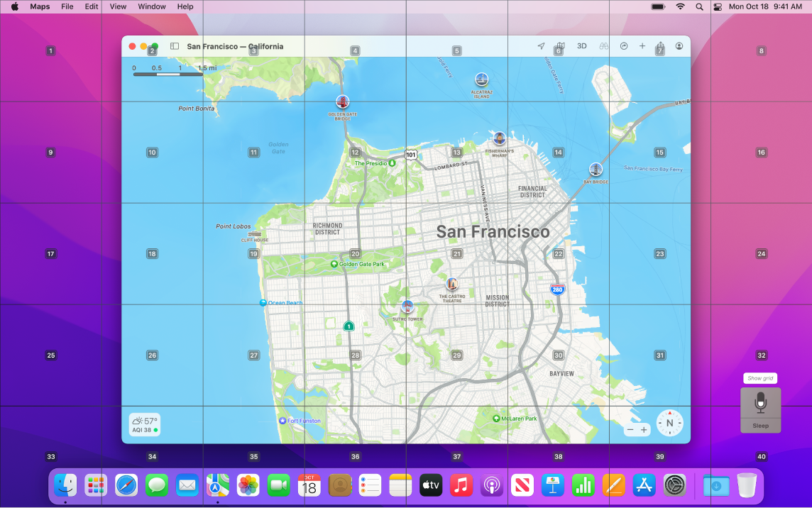812x508 pixels.
Task: Click the Sleep microphone button
Action: click(760, 410)
